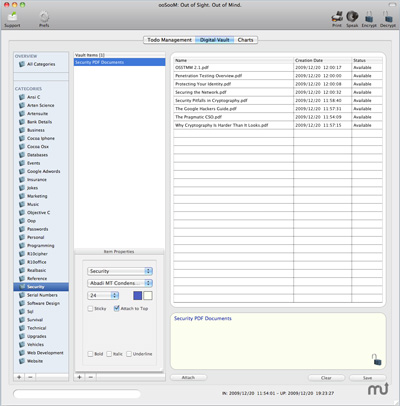The image size is (400, 406).
Task: Open the font size 24 dropdown
Action: [103, 295]
